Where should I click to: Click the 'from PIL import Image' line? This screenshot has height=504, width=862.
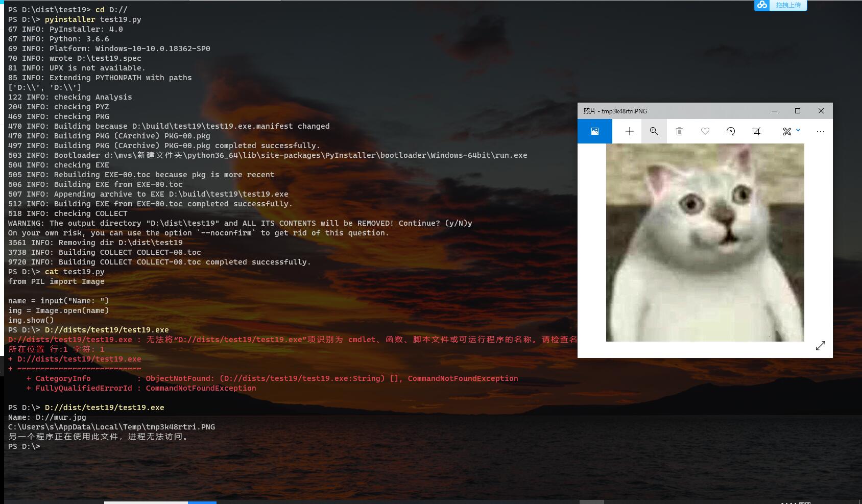(x=56, y=281)
